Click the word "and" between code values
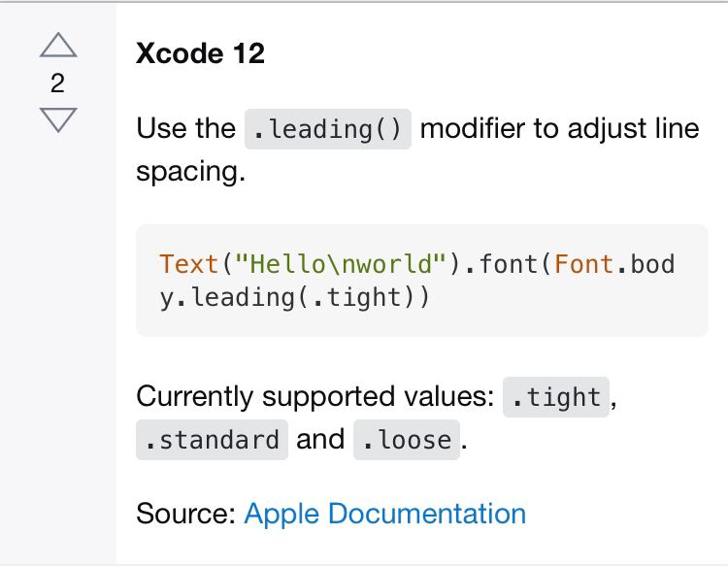Viewport: 728px width, 568px height. click(x=320, y=440)
